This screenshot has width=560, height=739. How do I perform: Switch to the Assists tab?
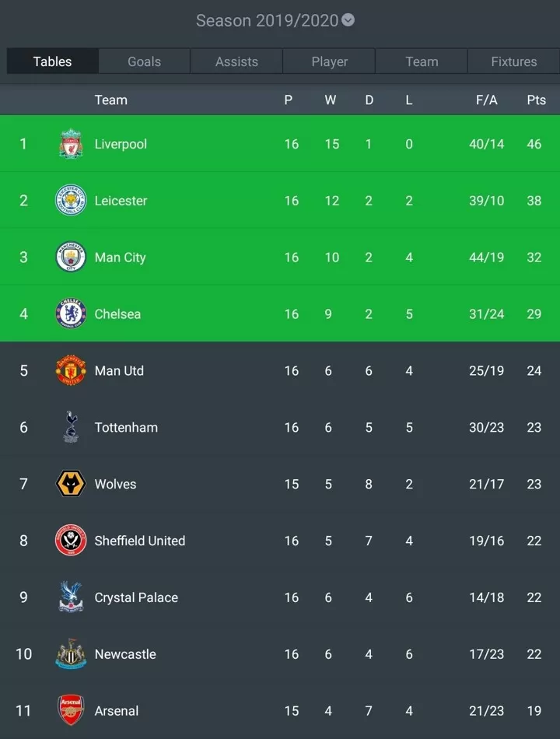236,61
